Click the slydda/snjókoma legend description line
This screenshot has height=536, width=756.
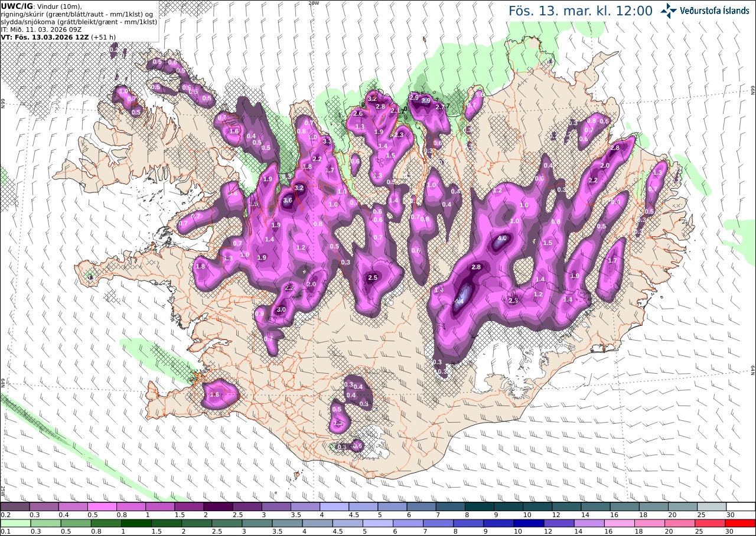tap(79, 21)
